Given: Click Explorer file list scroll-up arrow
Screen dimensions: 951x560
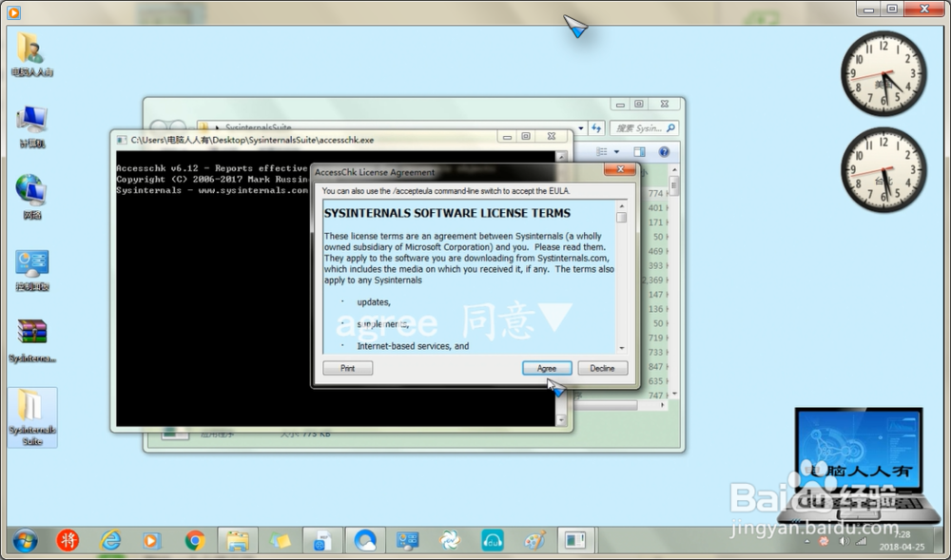Looking at the screenshot, I should [674, 169].
